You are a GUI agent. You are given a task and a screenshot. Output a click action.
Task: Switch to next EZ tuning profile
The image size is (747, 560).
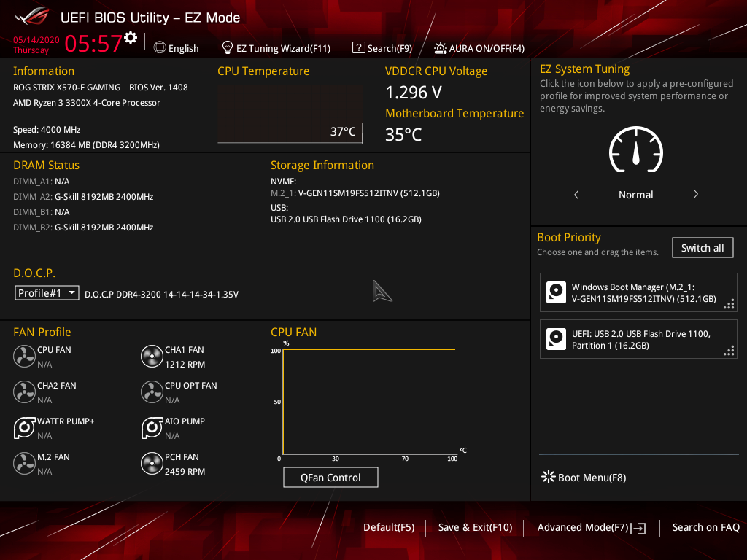coord(695,194)
